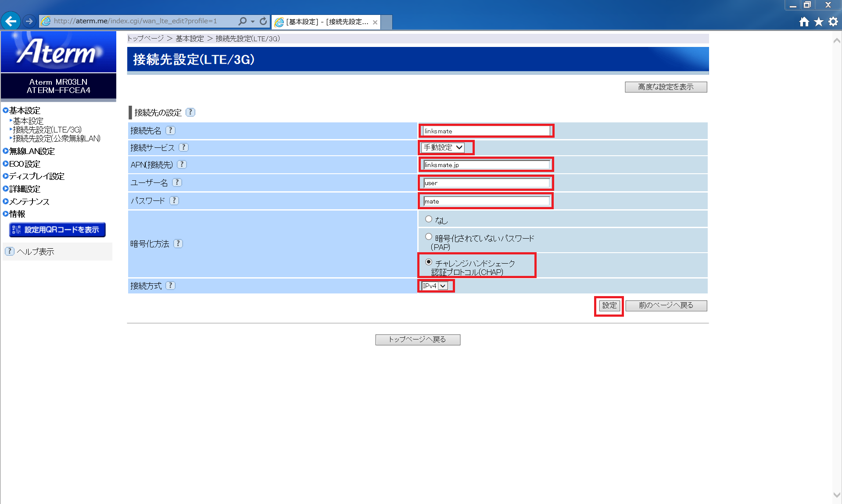Select the CHAP authentication radio button

[x=429, y=262]
